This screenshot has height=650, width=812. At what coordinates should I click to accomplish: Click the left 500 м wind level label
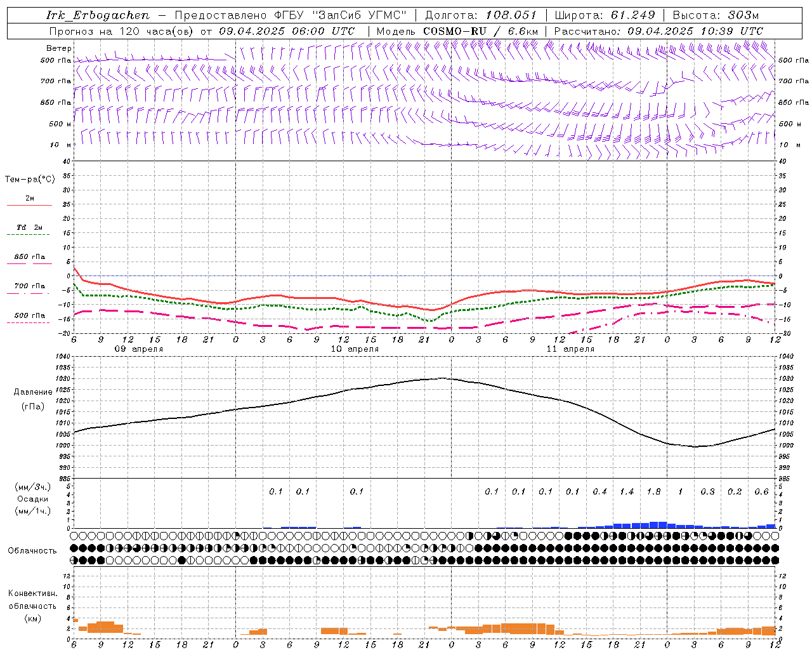pos(60,124)
